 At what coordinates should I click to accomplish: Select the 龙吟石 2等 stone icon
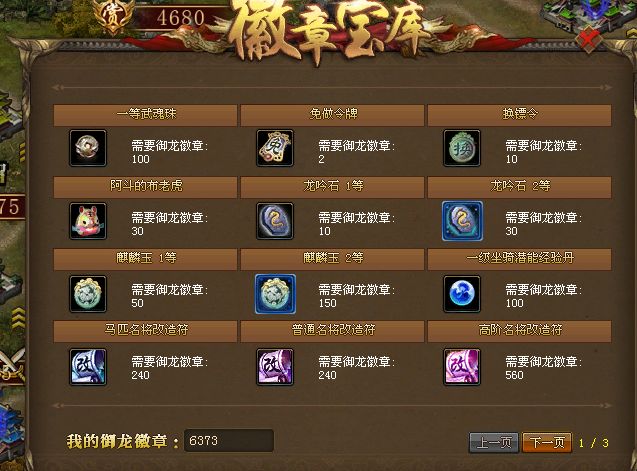tap(462, 221)
